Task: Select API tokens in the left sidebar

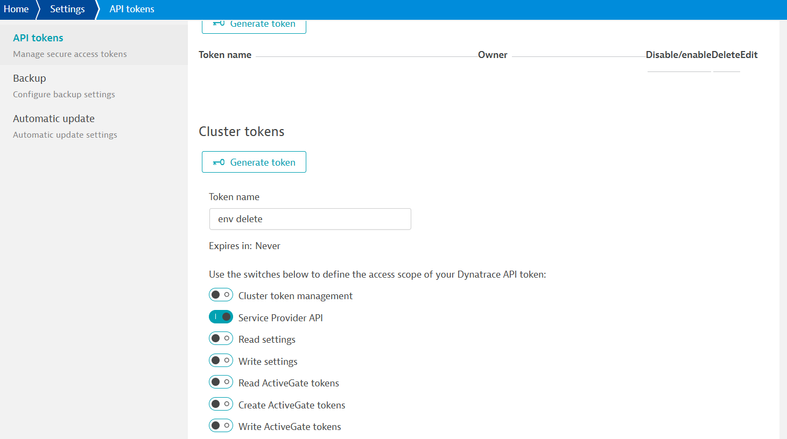Action: (x=38, y=38)
